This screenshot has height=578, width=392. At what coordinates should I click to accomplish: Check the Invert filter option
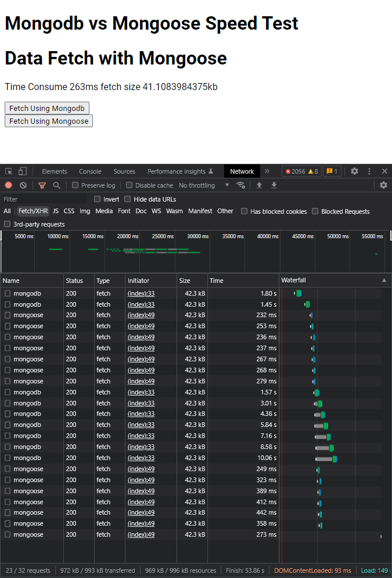(x=97, y=199)
